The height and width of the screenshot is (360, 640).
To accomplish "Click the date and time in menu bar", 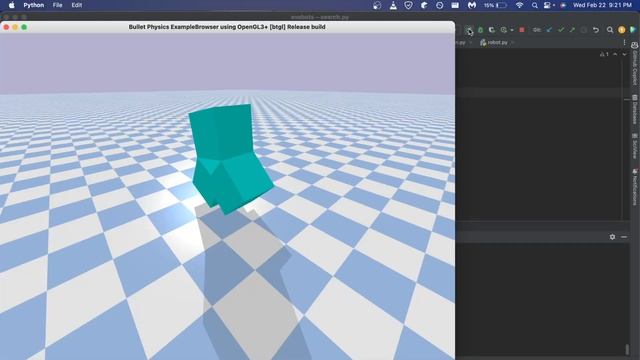I will pos(602,5).
